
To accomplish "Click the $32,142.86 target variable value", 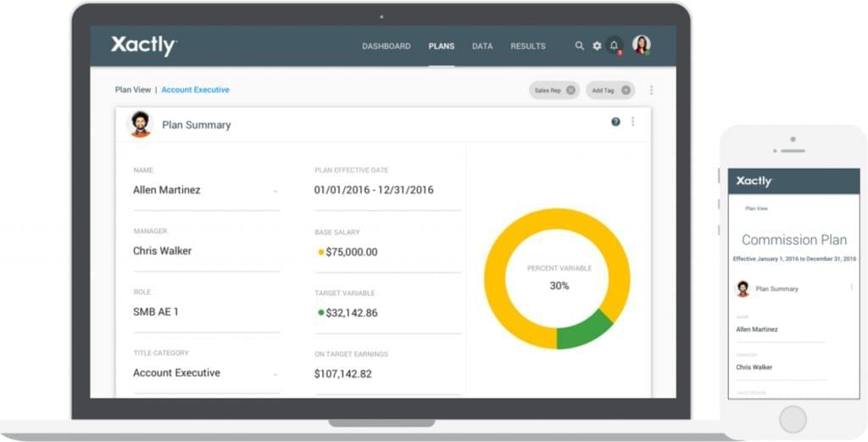I will coord(352,313).
